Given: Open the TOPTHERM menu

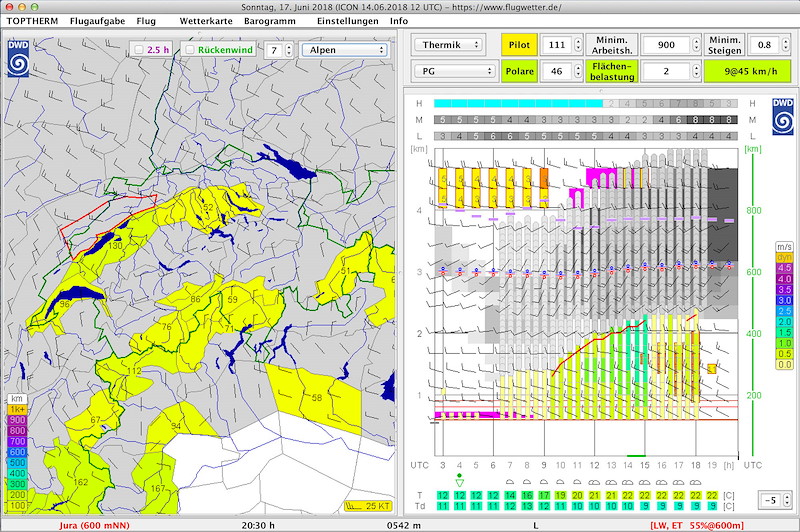Looking at the screenshot, I should click(x=32, y=21).
